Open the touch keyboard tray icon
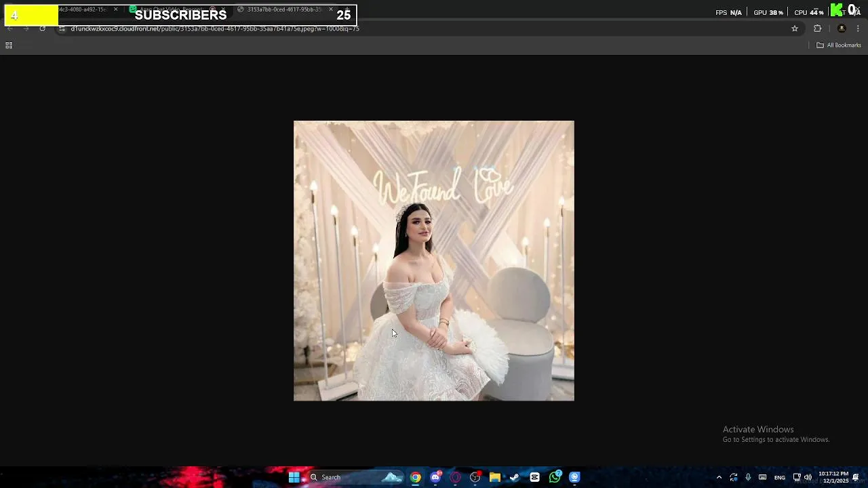This screenshot has height=488, width=868. [x=763, y=477]
